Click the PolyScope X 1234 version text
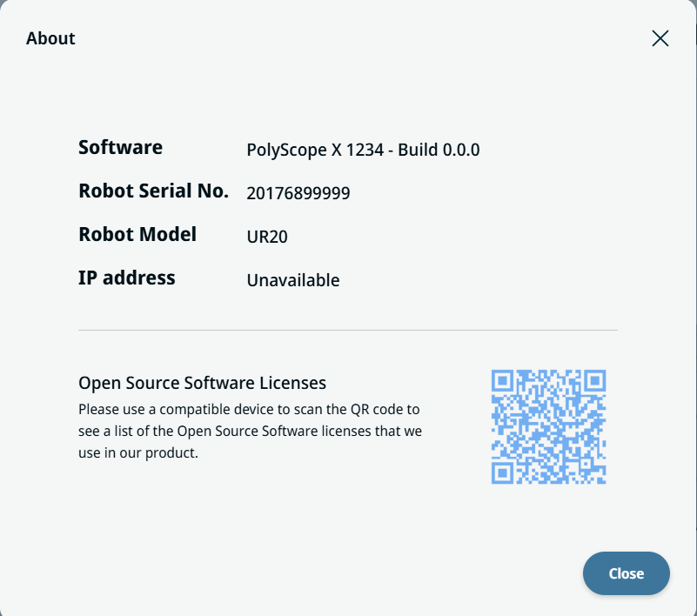Screen dimensions: 697x616 click(314, 150)
